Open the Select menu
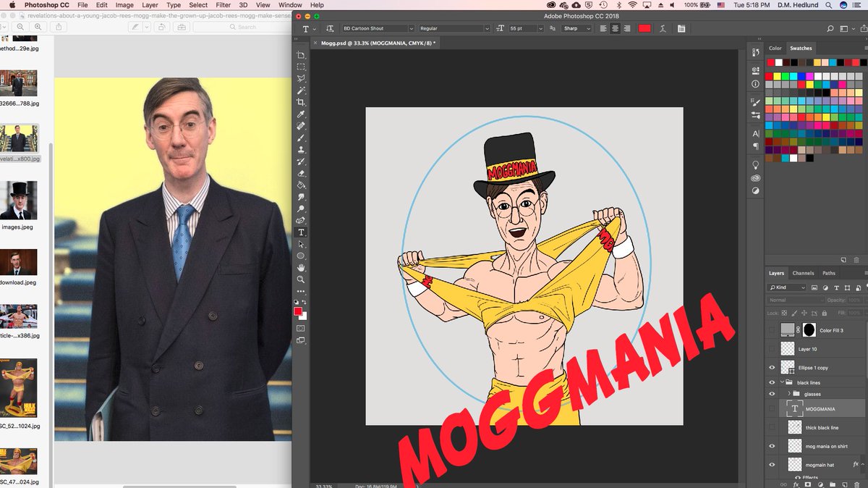868x488 pixels. 198,5
